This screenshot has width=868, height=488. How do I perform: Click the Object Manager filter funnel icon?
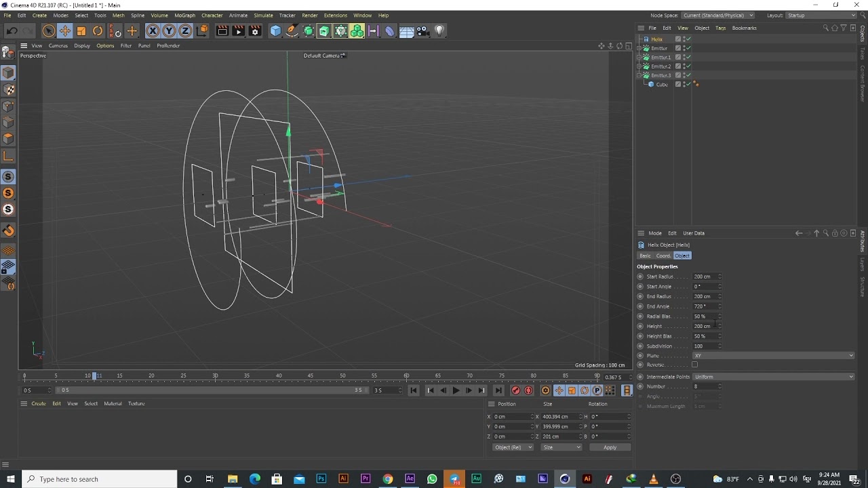(843, 28)
